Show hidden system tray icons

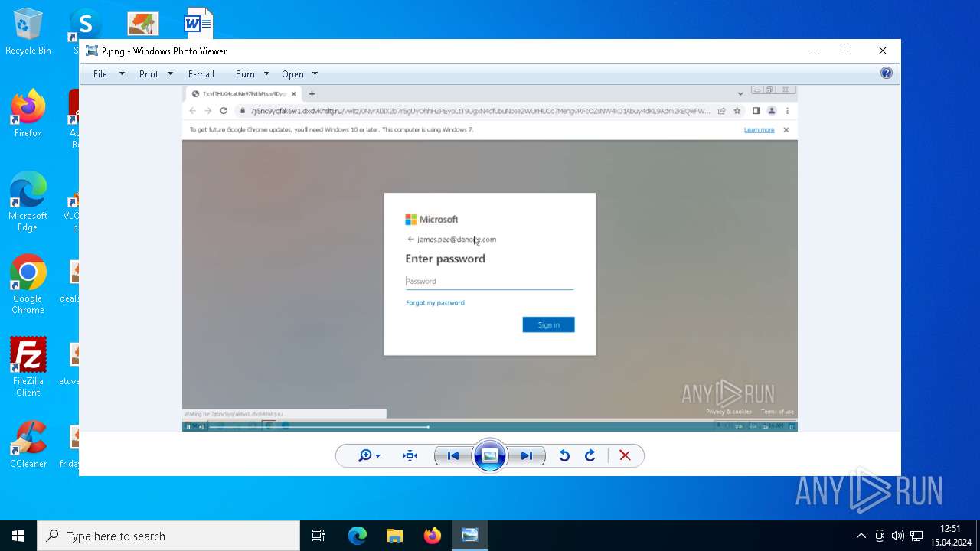point(861,536)
